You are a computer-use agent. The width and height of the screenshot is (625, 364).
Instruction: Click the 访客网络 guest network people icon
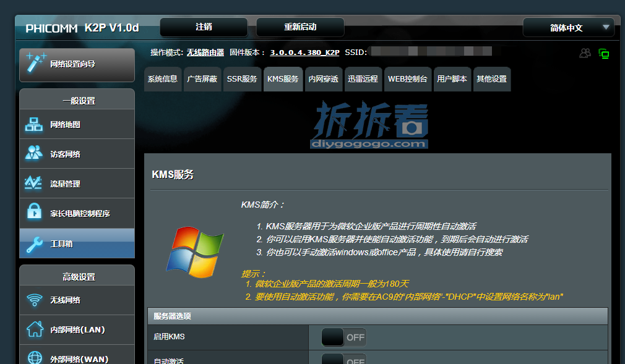(x=34, y=153)
